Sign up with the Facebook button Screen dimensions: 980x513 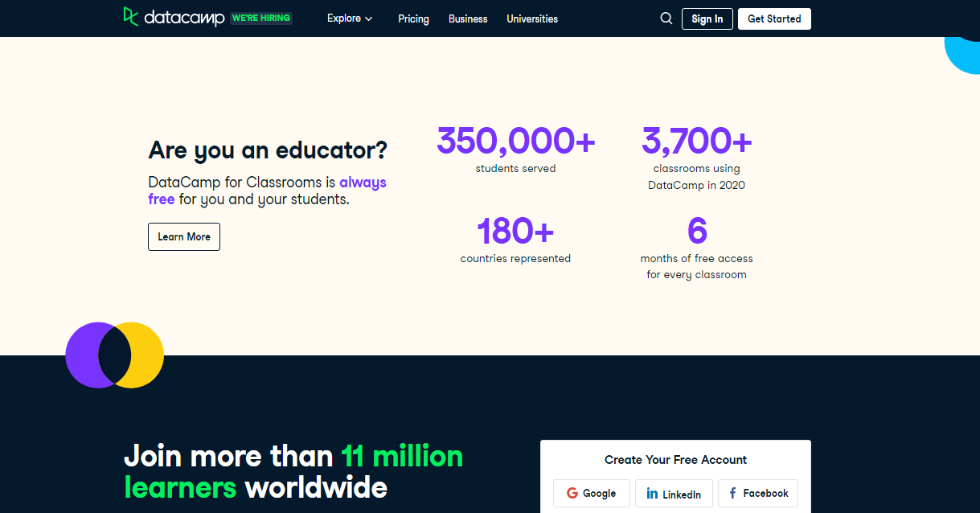click(758, 493)
